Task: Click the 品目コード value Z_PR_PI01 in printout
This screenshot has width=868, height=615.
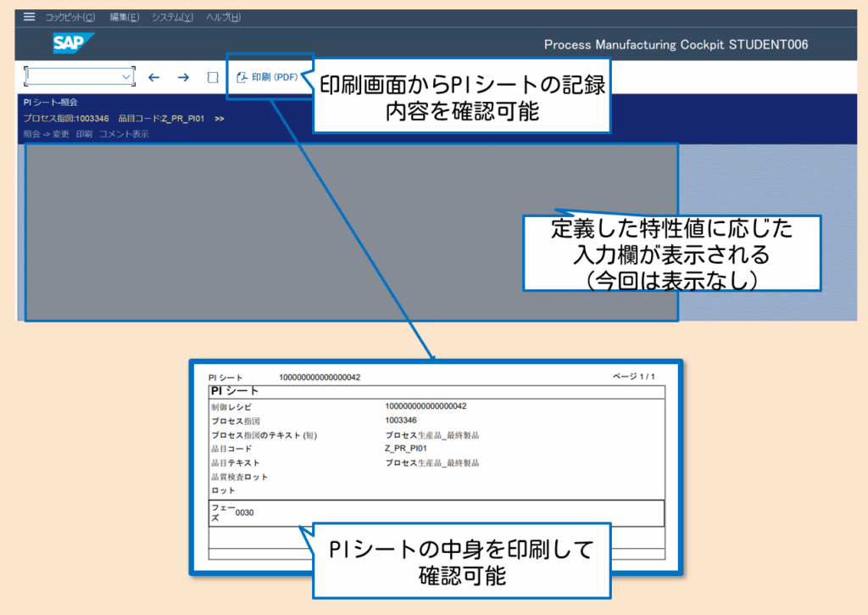Action: (x=406, y=448)
